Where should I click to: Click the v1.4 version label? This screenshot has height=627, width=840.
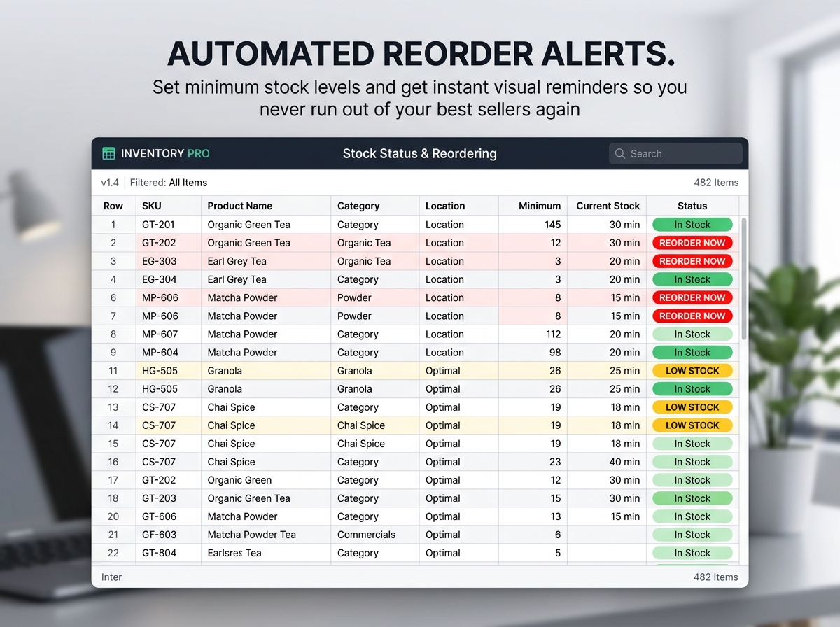tap(110, 183)
